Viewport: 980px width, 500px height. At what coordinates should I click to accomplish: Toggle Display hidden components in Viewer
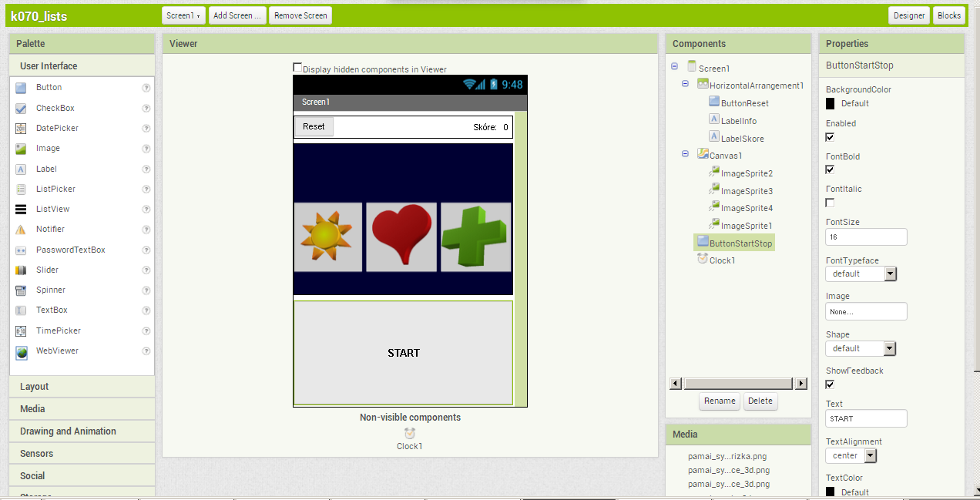(x=297, y=68)
